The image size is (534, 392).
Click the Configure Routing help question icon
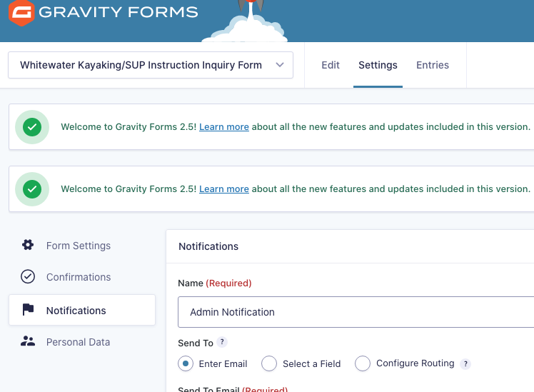465,364
